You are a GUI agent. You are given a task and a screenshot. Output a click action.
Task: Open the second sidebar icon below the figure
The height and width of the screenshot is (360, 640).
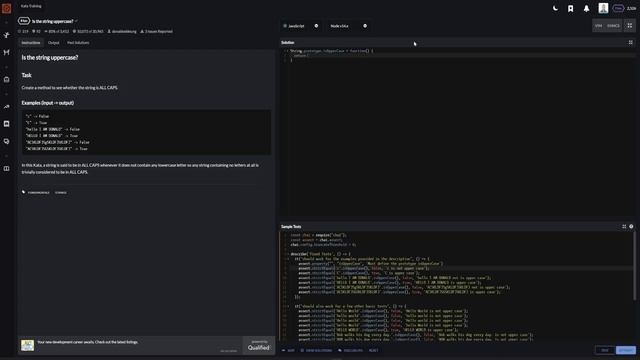7,52
